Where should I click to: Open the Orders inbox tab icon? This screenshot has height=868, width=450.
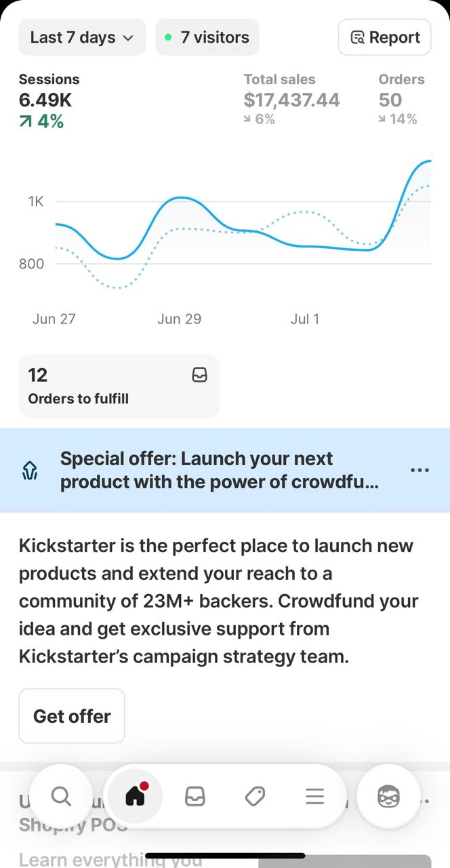195,796
